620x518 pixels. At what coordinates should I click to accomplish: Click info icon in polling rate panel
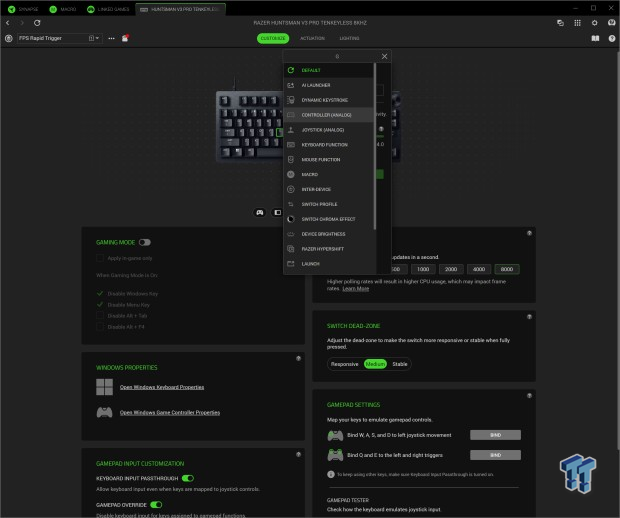[529, 233]
